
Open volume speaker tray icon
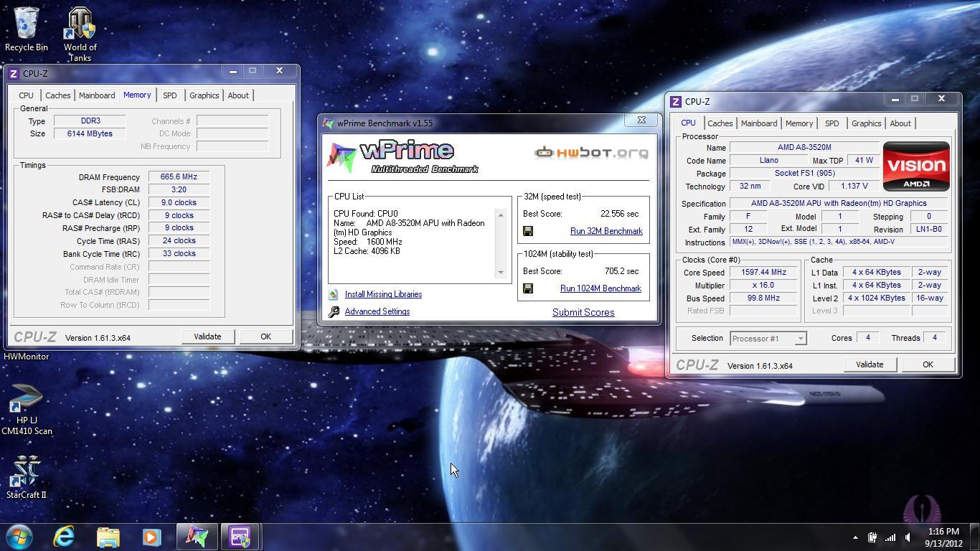click(908, 537)
